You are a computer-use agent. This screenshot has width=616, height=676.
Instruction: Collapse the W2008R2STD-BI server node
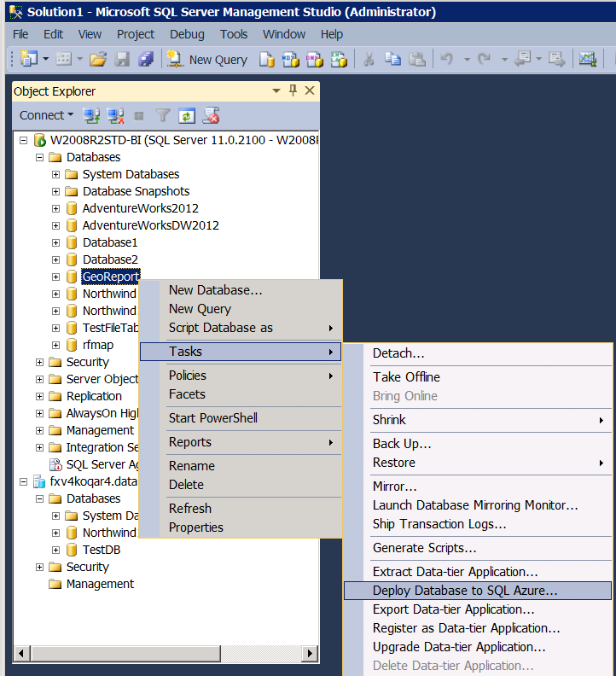click(x=24, y=140)
